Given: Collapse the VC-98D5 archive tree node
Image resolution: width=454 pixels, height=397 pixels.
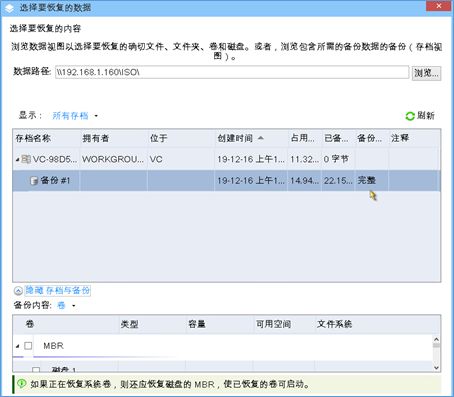Looking at the screenshot, I should pos(17,160).
